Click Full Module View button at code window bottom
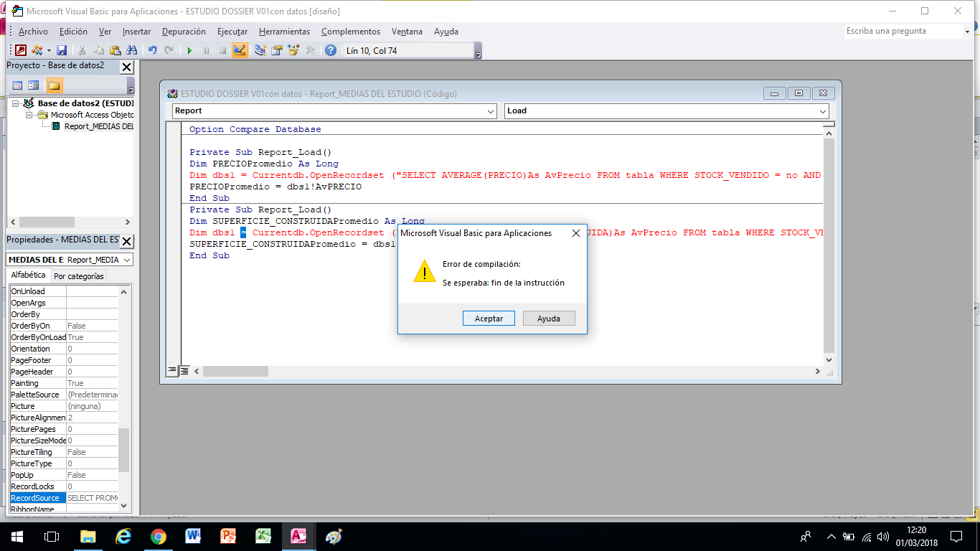 tap(184, 371)
